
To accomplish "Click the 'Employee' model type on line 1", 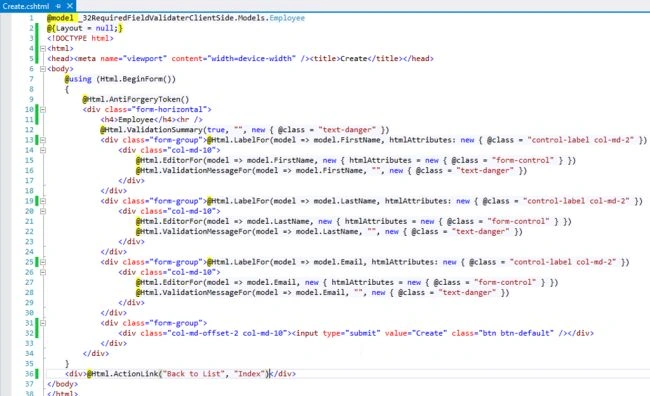I will (287, 18).
